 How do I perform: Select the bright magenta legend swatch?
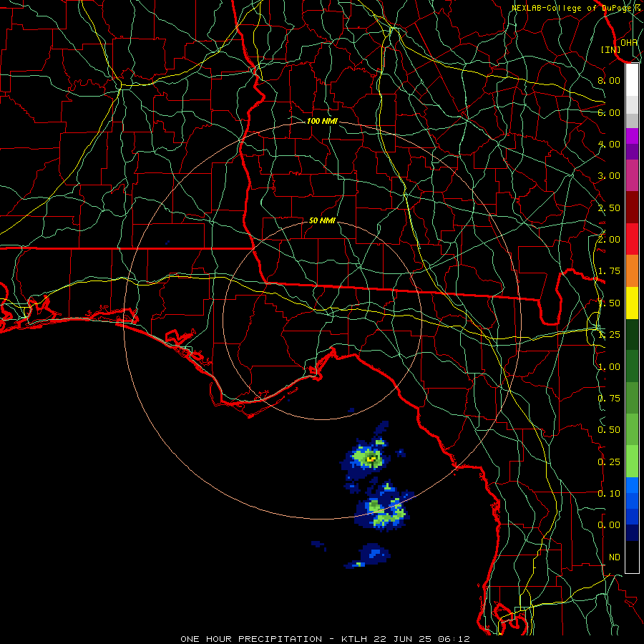click(632, 137)
